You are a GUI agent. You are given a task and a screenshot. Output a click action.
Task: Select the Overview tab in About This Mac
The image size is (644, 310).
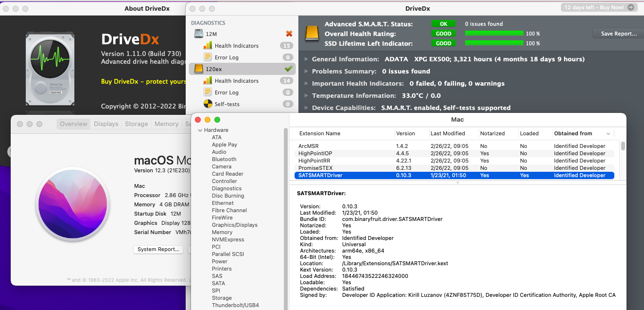[73, 124]
